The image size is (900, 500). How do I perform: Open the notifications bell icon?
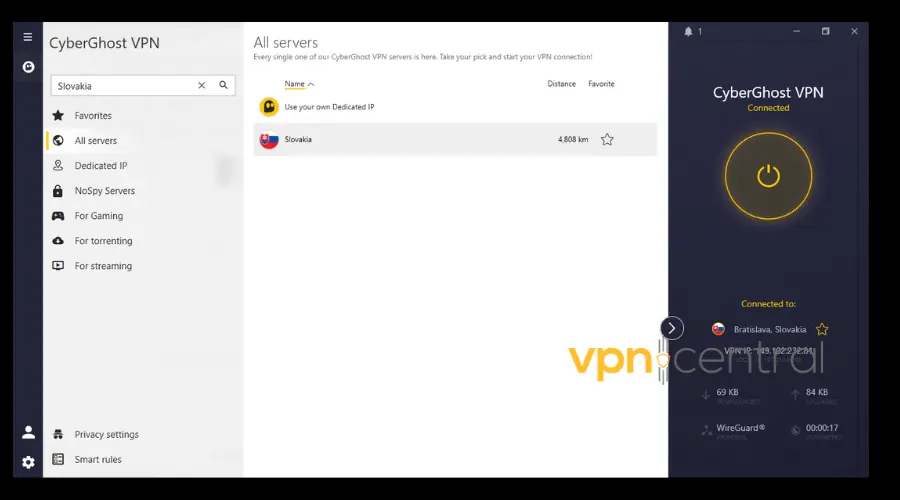click(x=688, y=32)
